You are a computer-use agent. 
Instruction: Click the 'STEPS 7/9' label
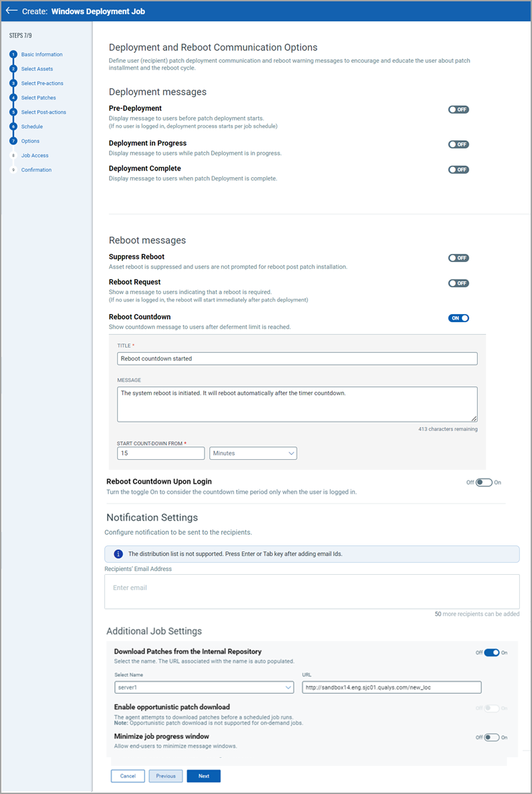pyautogui.click(x=21, y=36)
